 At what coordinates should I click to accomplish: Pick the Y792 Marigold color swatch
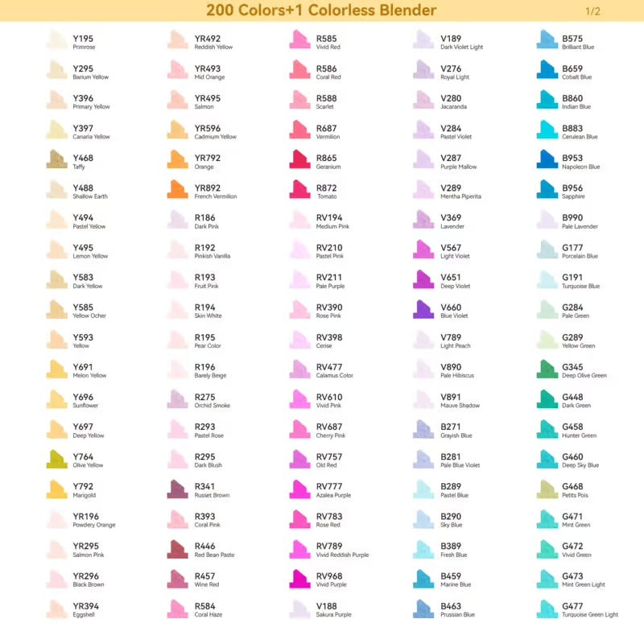(56, 489)
